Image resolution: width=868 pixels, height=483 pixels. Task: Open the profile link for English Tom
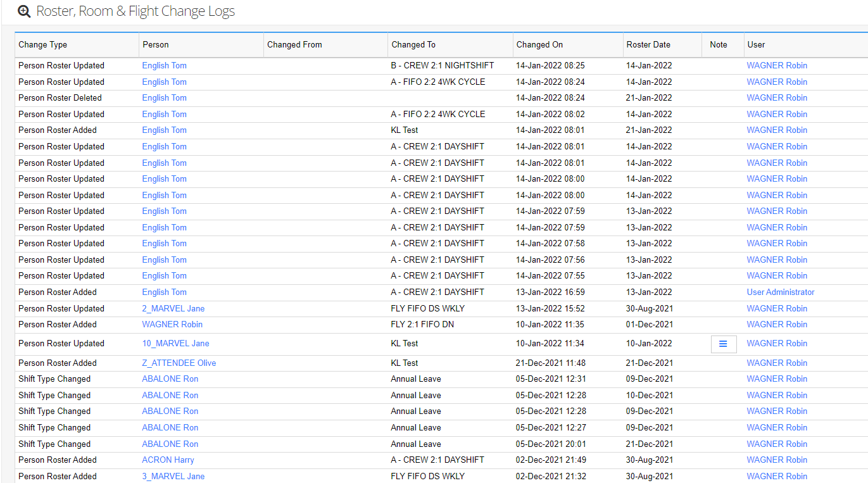(x=164, y=65)
